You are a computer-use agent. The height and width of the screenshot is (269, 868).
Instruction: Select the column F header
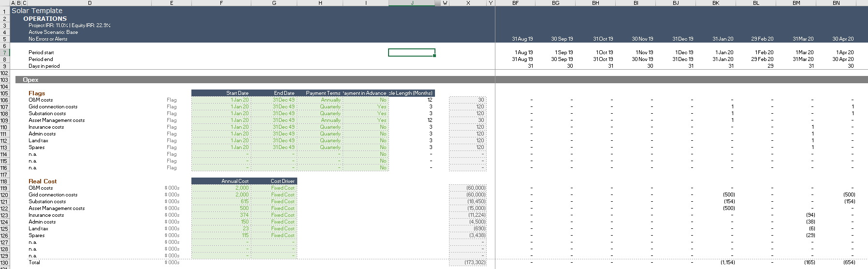pos(221,3)
